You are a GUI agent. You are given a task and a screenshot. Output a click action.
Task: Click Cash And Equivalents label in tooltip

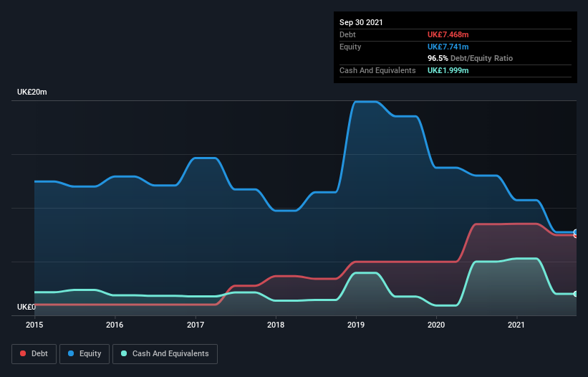pyautogui.click(x=377, y=70)
